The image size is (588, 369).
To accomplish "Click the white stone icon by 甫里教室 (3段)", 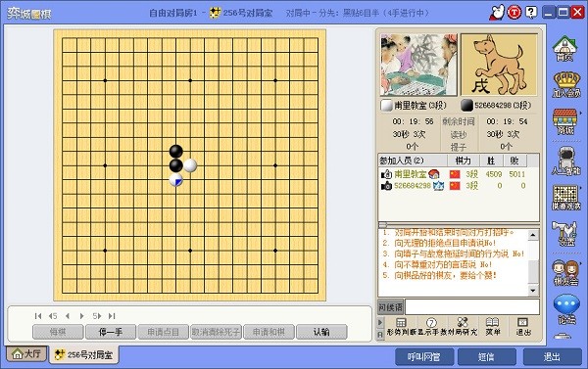I will pos(386,106).
